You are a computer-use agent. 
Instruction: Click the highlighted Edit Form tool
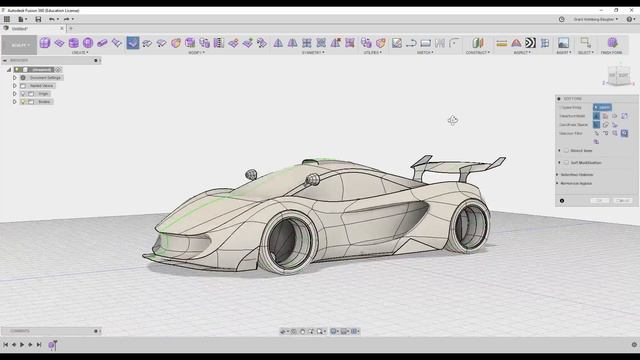133,43
